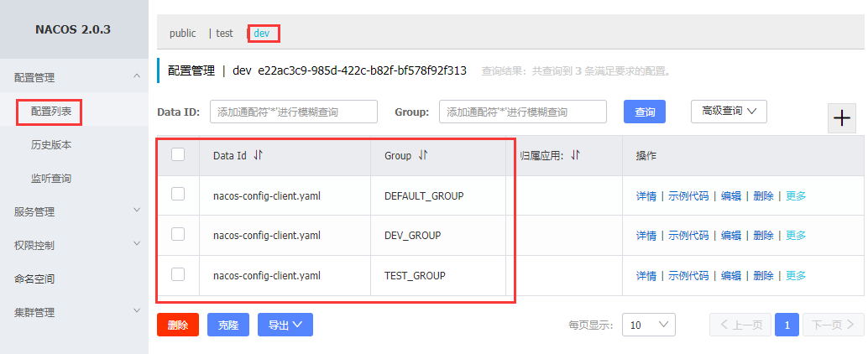The height and width of the screenshot is (354, 868).
Task: Collapse the 配置管理 sidebar section
Action: [137, 75]
